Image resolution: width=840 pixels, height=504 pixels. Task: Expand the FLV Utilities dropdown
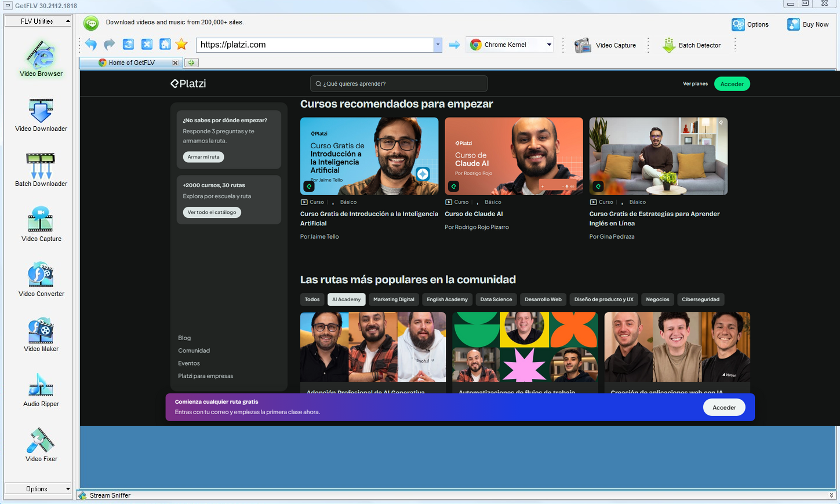(x=38, y=21)
